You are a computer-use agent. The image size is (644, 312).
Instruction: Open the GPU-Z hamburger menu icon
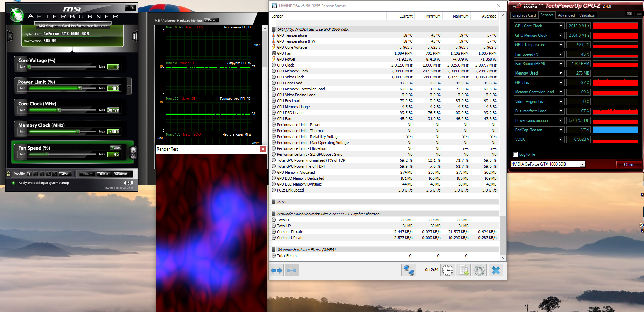pyautogui.click(x=639, y=13)
